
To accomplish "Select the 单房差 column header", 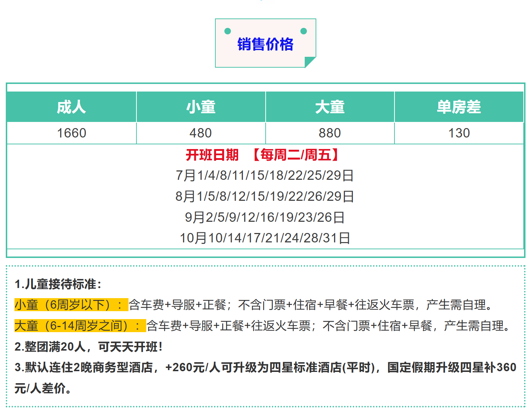I will pyautogui.click(x=459, y=107).
